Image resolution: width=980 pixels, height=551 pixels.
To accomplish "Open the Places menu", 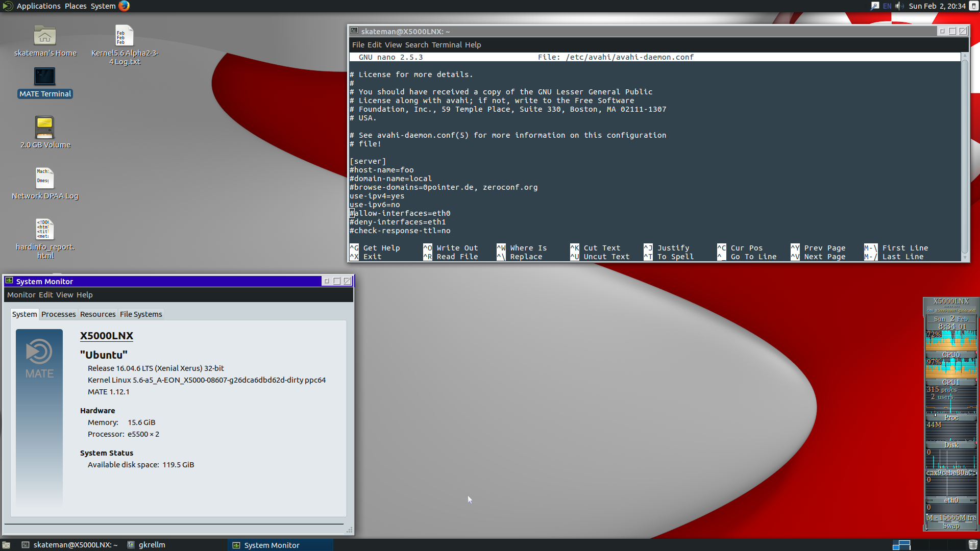I will 76,6.
